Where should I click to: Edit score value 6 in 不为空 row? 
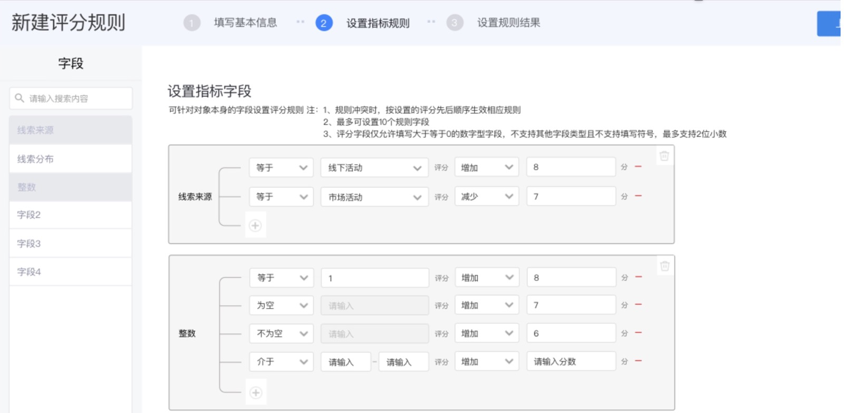point(571,333)
